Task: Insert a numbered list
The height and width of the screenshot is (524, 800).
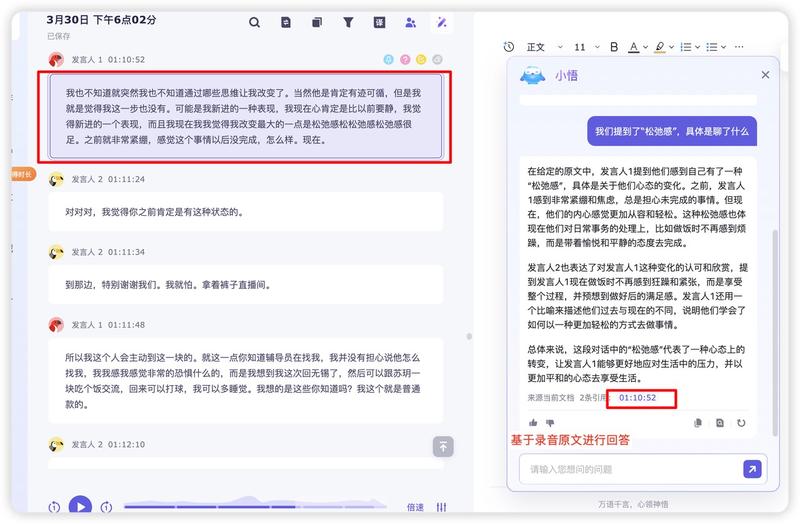Action: pyautogui.click(x=686, y=47)
